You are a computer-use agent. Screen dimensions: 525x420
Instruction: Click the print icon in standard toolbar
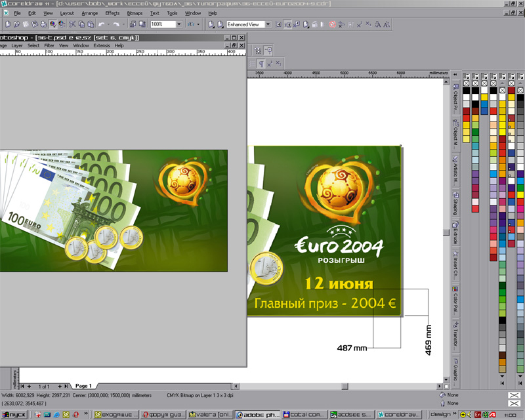coord(43,24)
